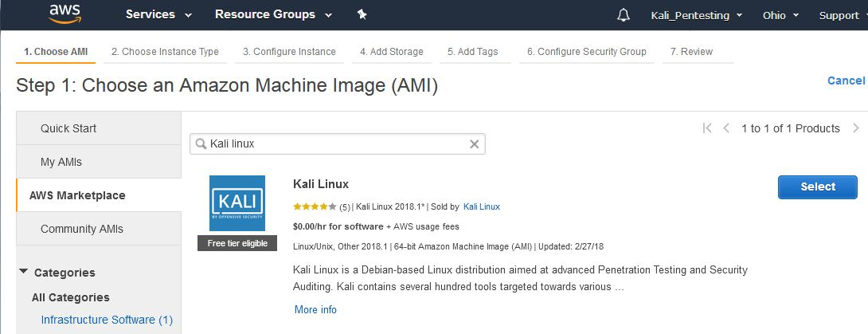868x334 pixels.
Task: Expand the Resource Groups menu
Action: pyautogui.click(x=272, y=14)
